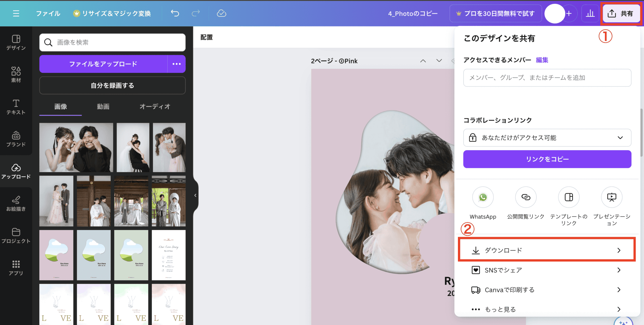Expand the ダウンロード download option
The height and width of the screenshot is (325, 644).
pos(546,250)
